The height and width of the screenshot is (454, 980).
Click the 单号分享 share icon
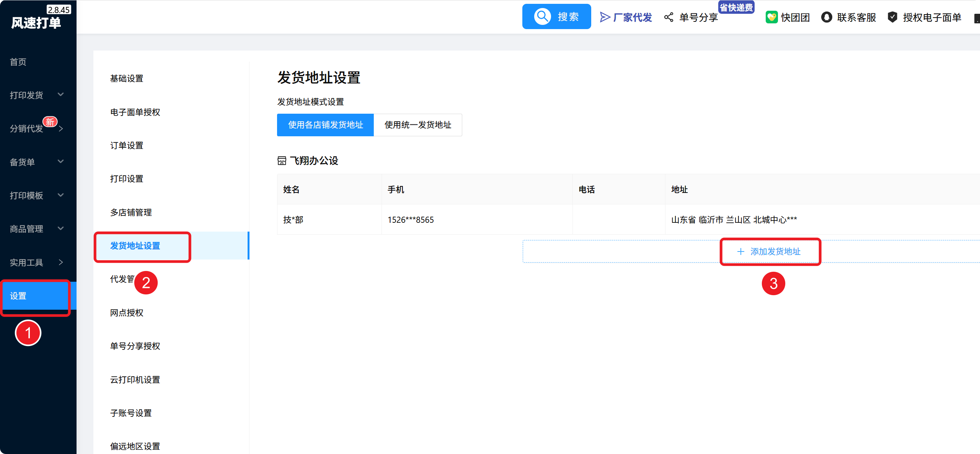tap(669, 17)
